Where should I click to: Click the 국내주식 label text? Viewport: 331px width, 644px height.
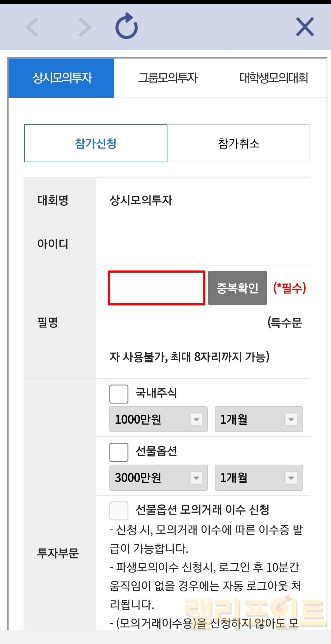coord(156,393)
